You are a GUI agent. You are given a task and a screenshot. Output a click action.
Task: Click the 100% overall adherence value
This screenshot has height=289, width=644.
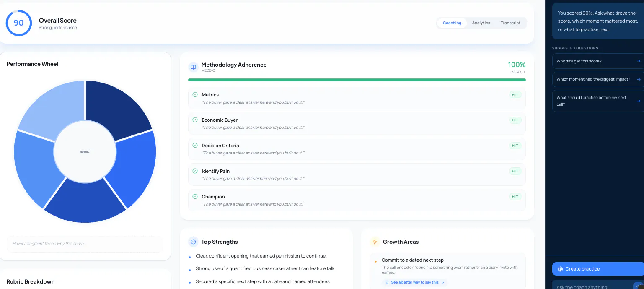[x=517, y=65]
